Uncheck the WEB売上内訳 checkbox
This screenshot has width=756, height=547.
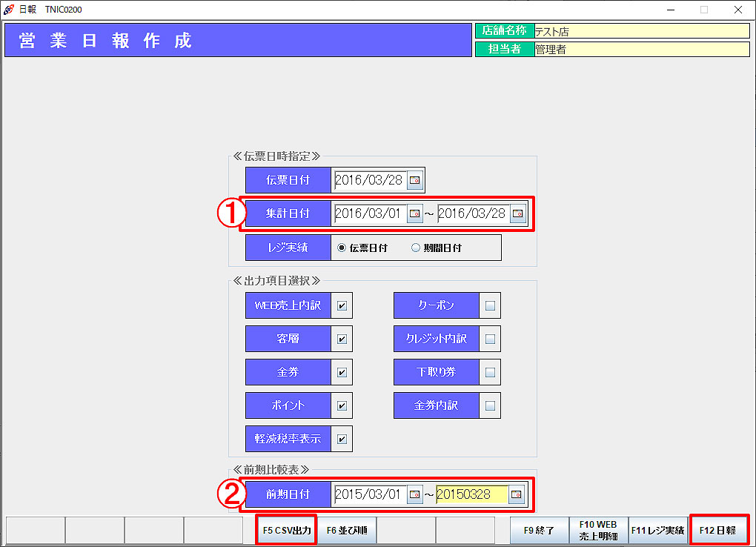click(x=342, y=306)
